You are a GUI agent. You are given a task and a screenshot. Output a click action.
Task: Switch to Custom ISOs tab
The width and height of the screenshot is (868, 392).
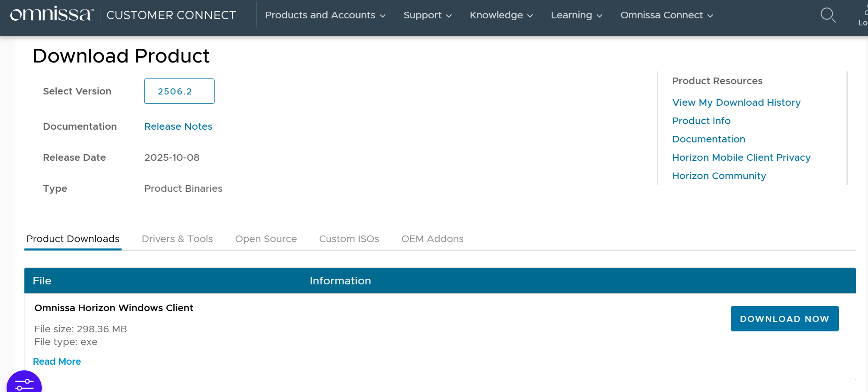tap(349, 239)
